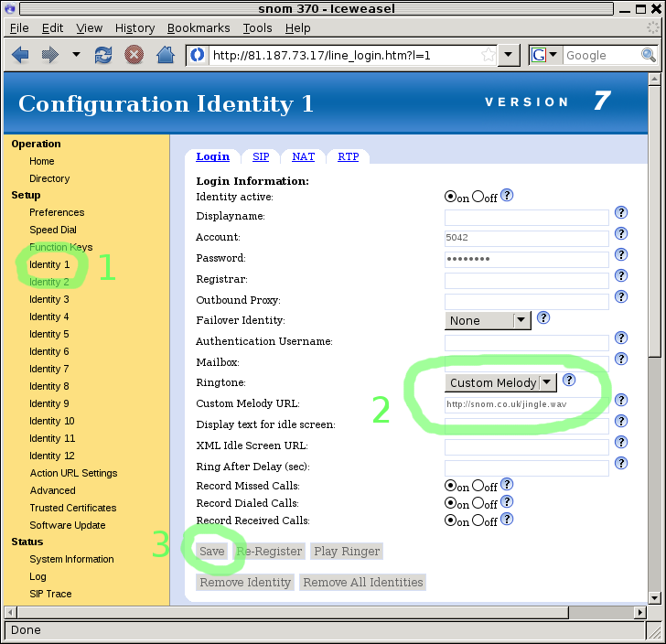Click the search magnifier icon
The height and width of the screenshot is (644, 666).
point(648,55)
